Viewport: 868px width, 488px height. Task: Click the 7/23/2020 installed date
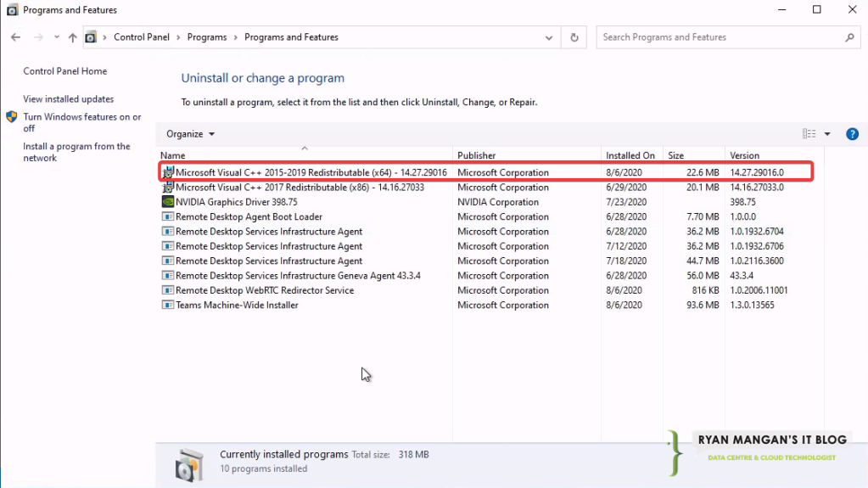(x=626, y=202)
